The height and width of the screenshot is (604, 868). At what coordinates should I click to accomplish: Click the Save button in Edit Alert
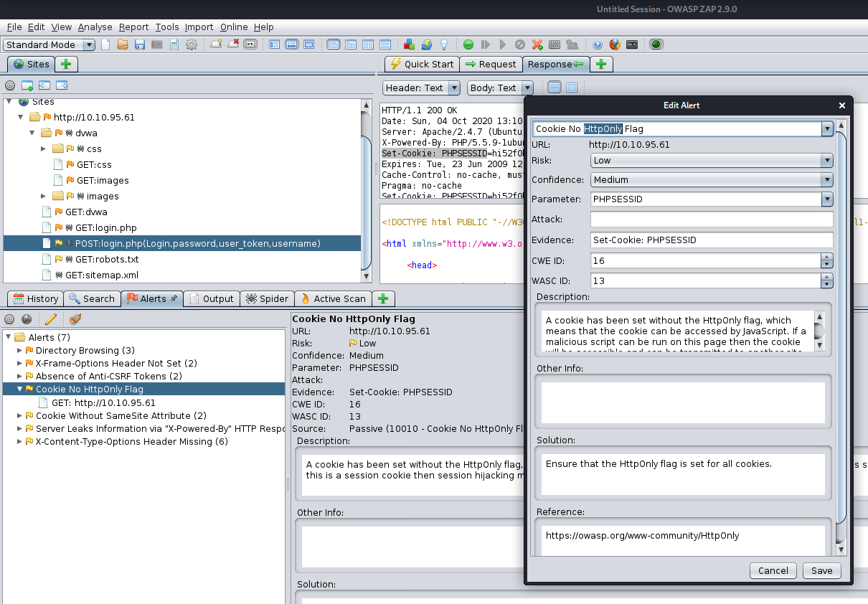click(821, 570)
